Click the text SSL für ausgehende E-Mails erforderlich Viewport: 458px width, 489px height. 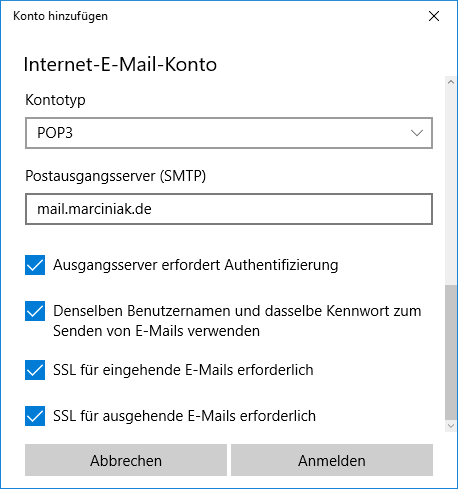[184, 416]
